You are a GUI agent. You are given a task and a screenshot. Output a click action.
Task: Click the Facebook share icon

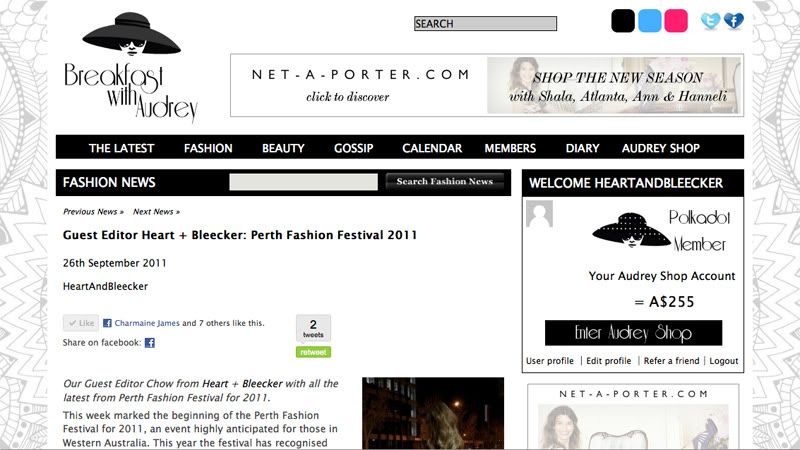tap(149, 343)
